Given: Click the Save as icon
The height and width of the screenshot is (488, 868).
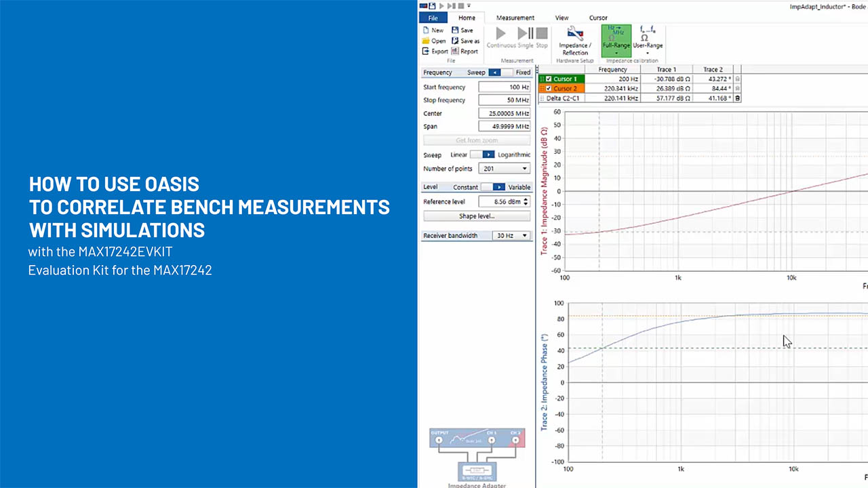Looking at the screenshot, I should 456,41.
